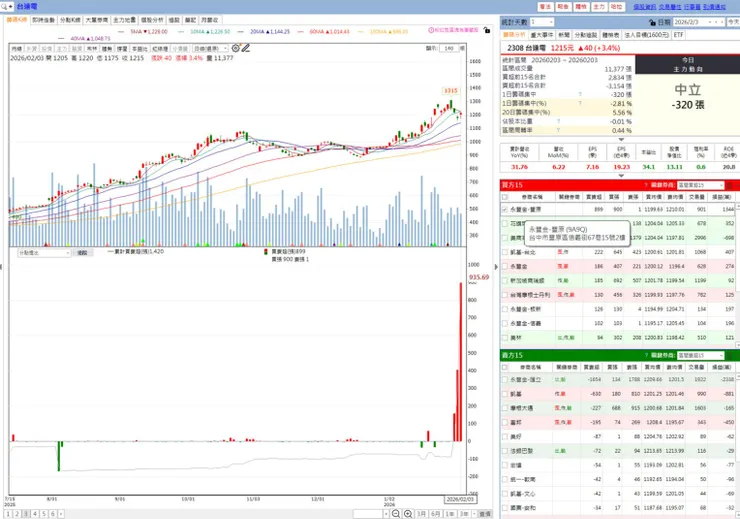
Task: Open the 日線(還原) period dropdown
Action: pos(211,49)
